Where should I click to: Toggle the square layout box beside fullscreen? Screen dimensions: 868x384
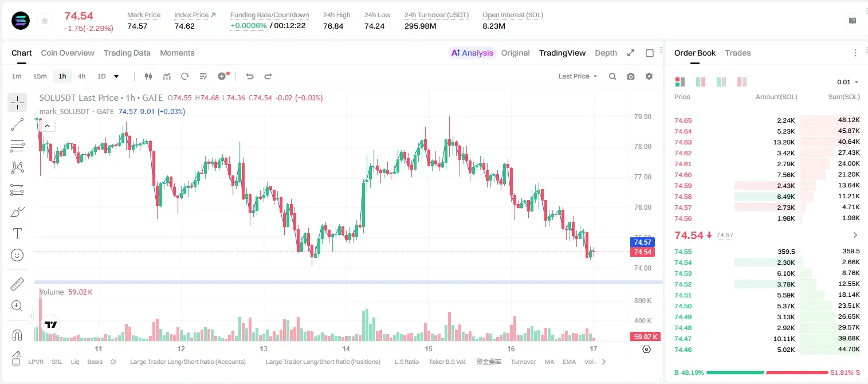650,53
